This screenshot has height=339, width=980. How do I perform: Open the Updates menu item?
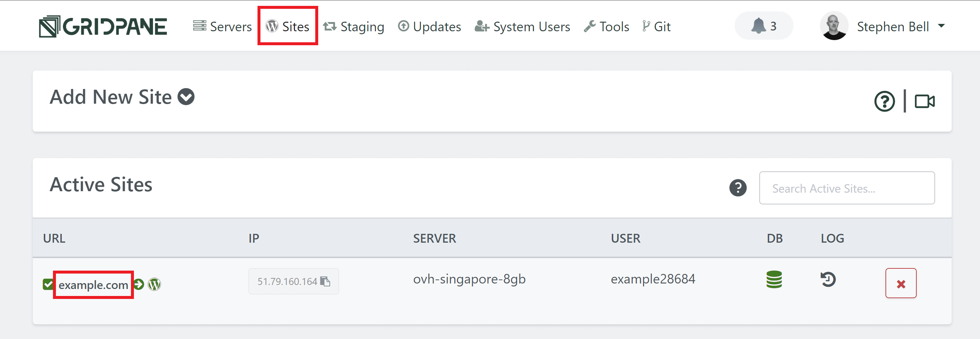[430, 26]
